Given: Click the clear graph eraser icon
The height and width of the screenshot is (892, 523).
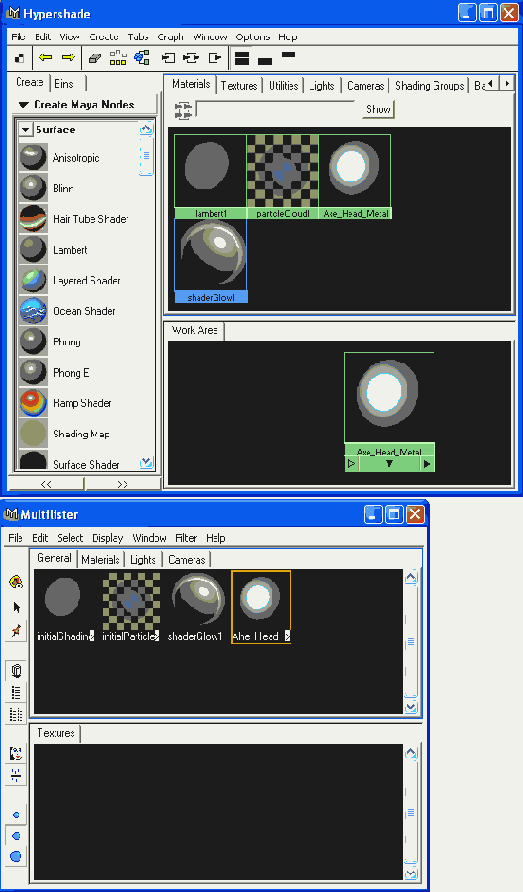Looking at the screenshot, I should [94, 57].
